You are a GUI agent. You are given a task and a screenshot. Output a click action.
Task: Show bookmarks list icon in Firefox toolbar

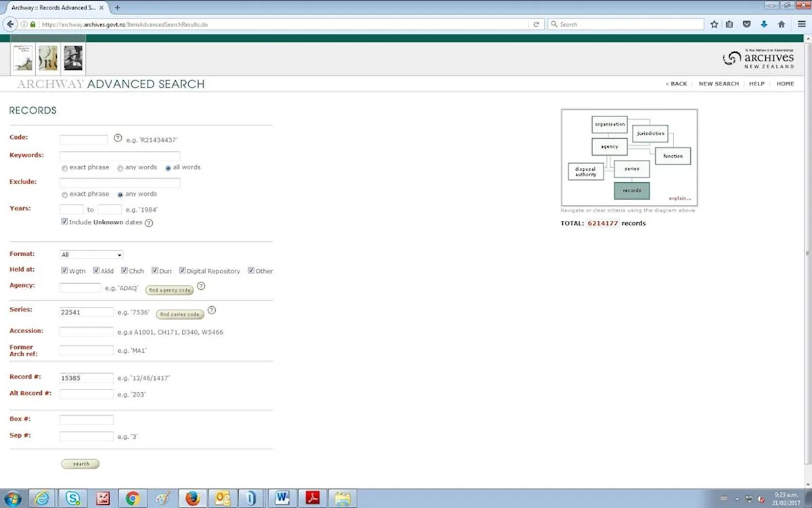coord(730,24)
